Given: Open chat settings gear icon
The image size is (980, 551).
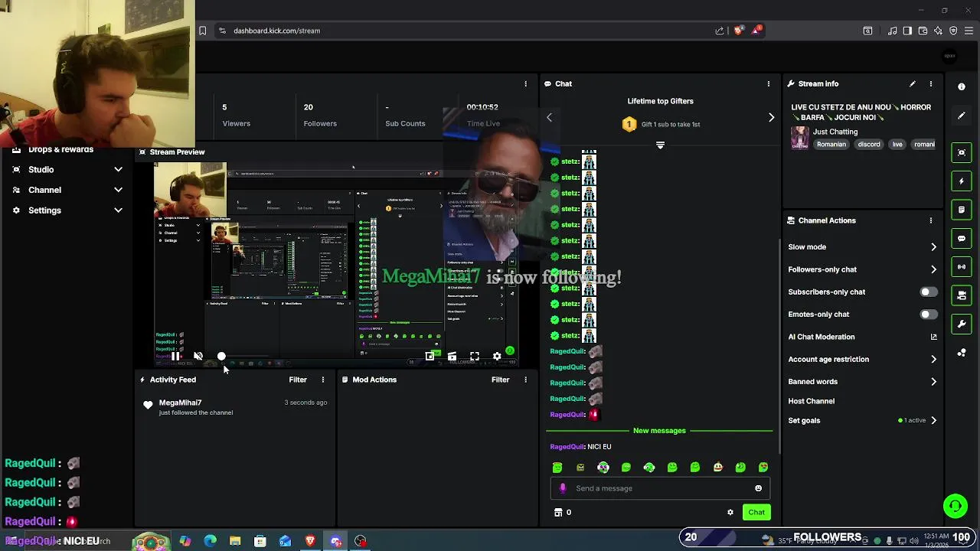Looking at the screenshot, I should click(x=730, y=513).
